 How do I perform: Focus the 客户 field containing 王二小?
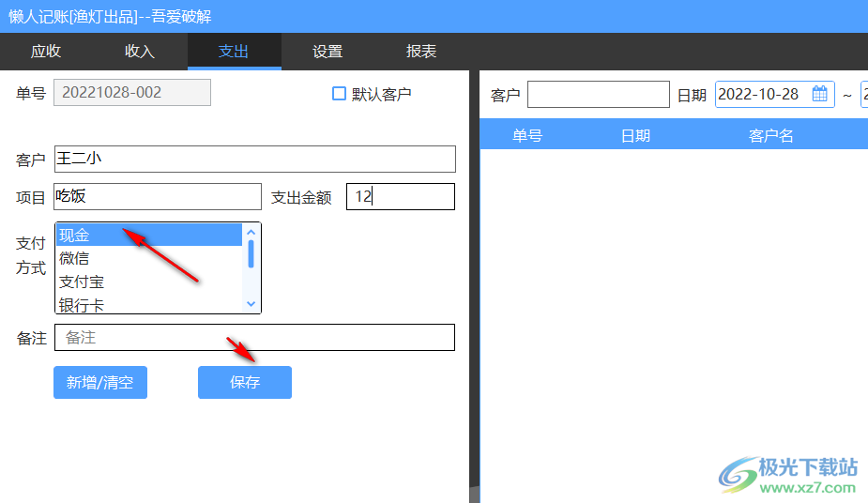(x=255, y=160)
